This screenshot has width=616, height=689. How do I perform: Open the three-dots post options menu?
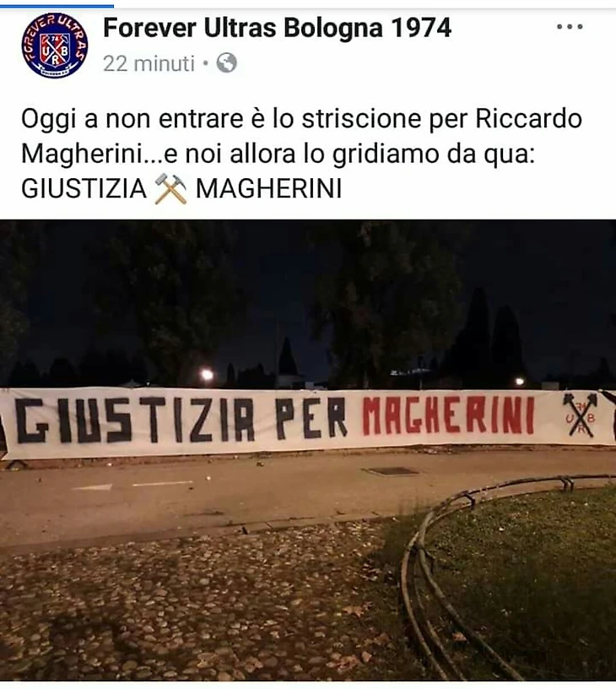click(570, 26)
